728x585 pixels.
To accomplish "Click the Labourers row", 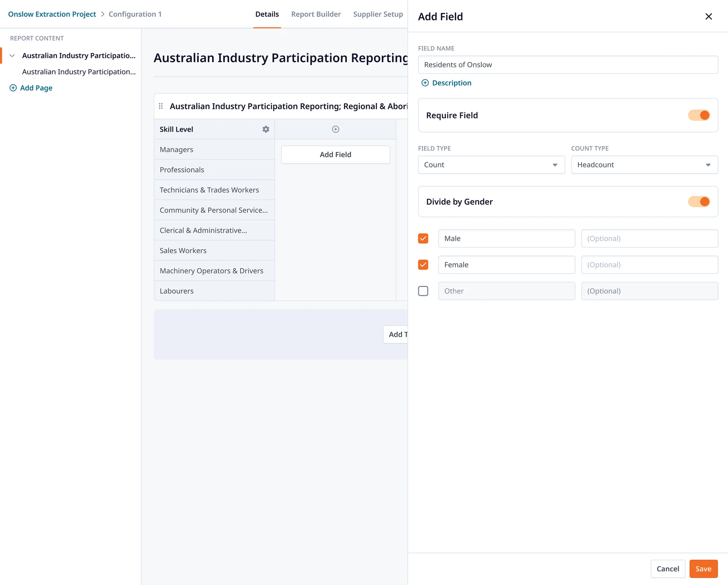I will pyautogui.click(x=214, y=291).
